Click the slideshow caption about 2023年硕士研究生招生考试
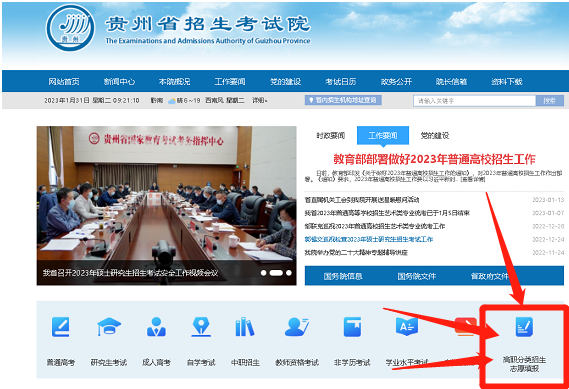 pyautogui.click(x=130, y=273)
